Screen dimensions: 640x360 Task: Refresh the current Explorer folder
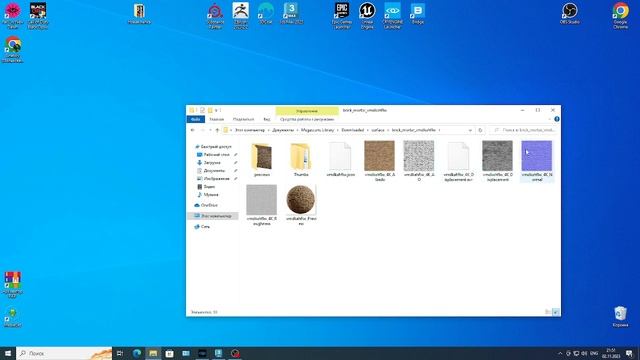click(480, 130)
